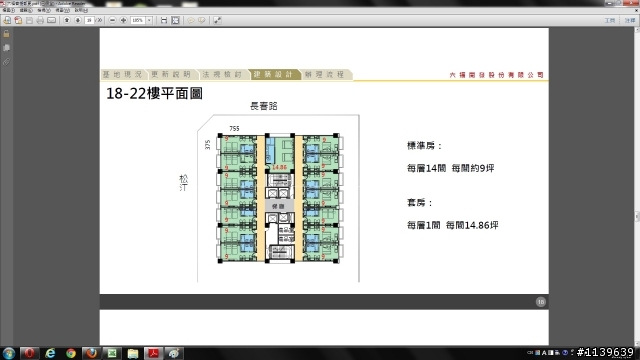Click fit width scrolling icon
Image resolution: width=640 pixels, height=360 pixels.
pyautogui.click(x=164, y=20)
